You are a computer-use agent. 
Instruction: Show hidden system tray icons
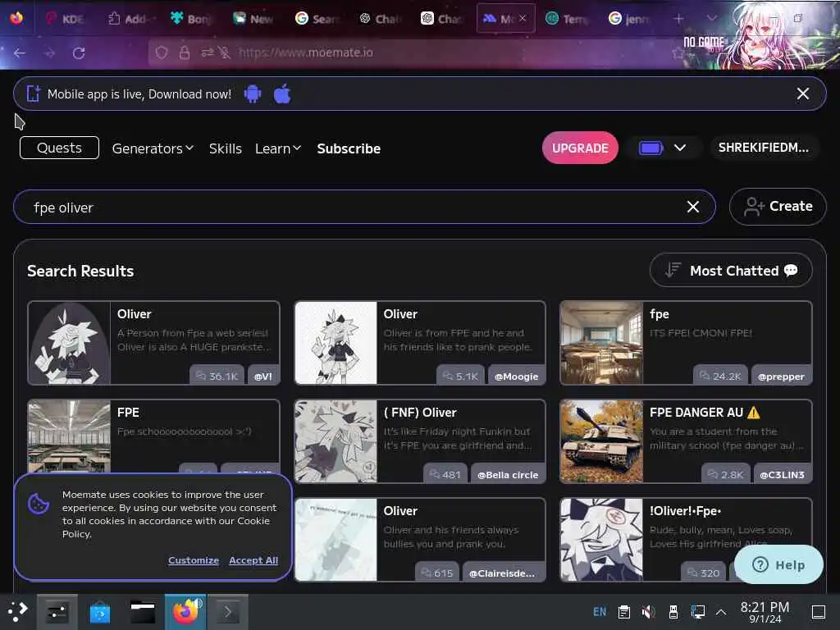tap(721, 612)
